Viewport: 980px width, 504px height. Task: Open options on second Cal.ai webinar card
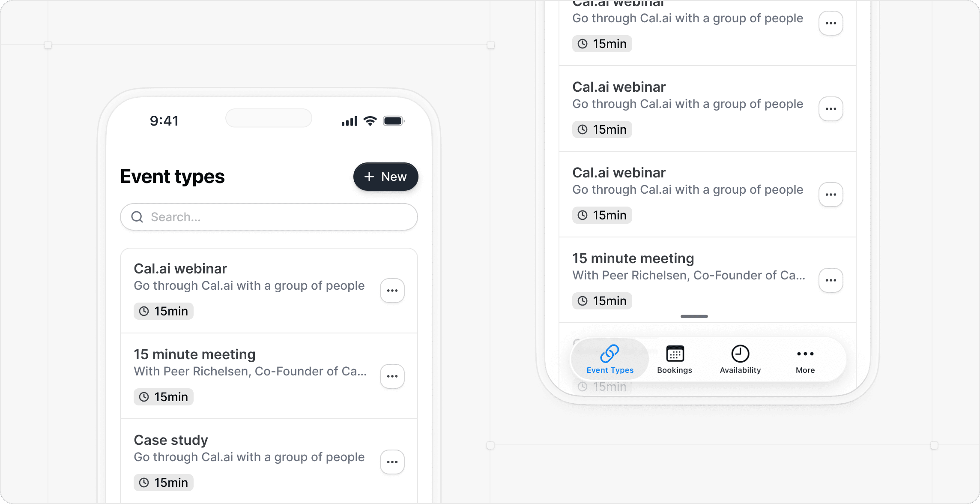coord(831,108)
